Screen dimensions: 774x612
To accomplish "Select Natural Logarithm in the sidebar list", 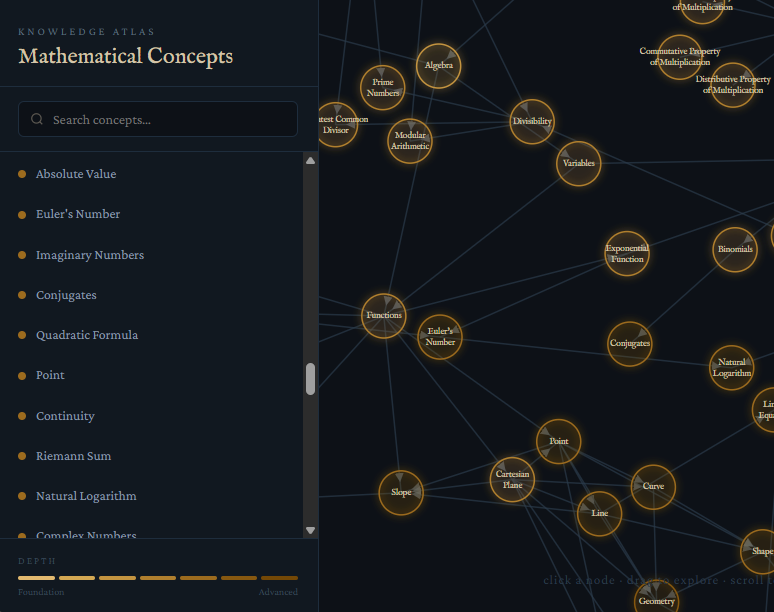I will pos(152,496).
